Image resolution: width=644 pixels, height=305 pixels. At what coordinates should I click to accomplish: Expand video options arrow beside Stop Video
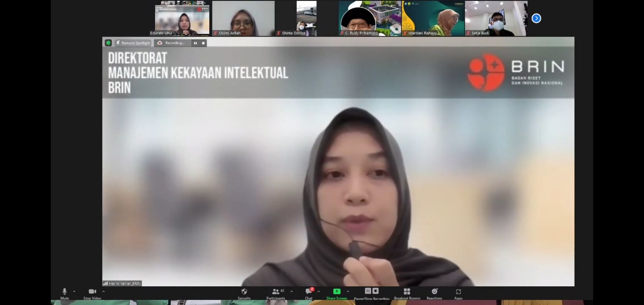tap(103, 291)
